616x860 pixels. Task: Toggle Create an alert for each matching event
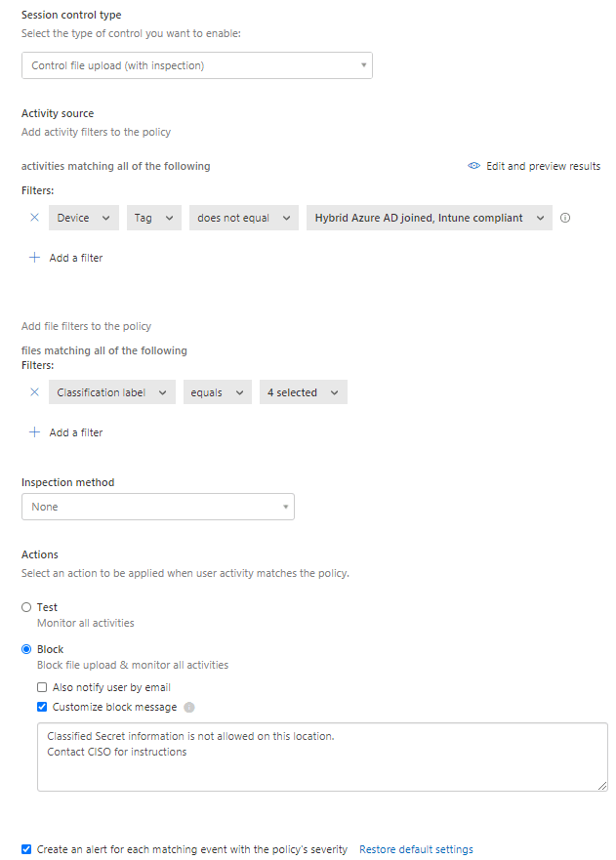point(26,849)
